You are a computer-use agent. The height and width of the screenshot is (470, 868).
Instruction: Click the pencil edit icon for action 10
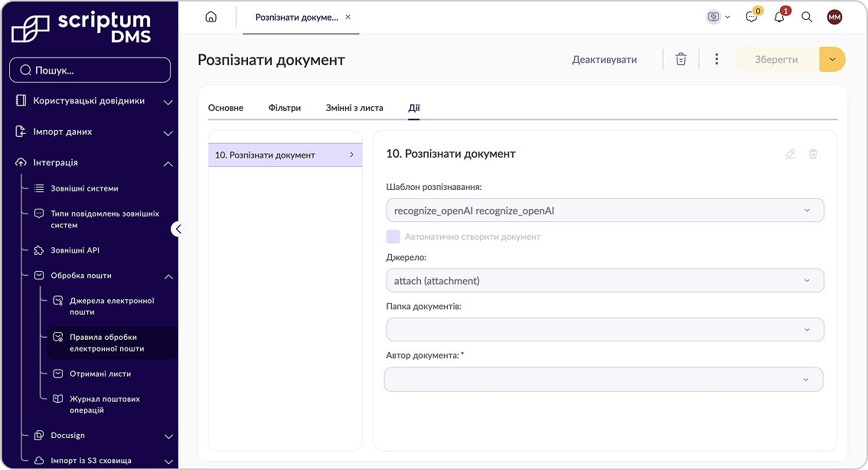[791, 154]
